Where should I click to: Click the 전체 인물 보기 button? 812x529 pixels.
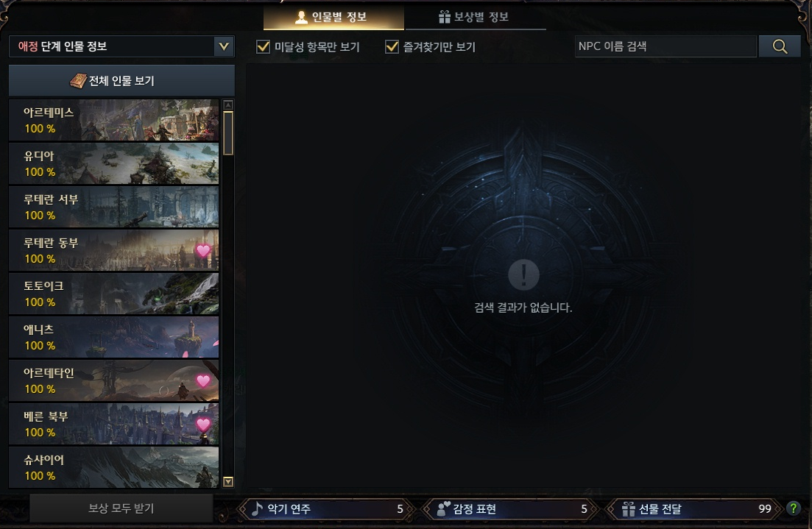pos(121,81)
